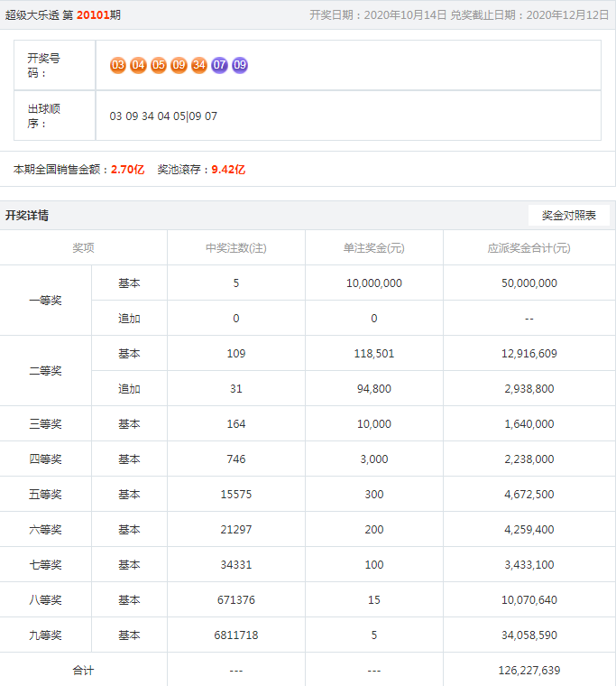Viewport: 616px width, 686px height.
Task: Click the total payout 126,227,639 cell
Action: [529, 671]
